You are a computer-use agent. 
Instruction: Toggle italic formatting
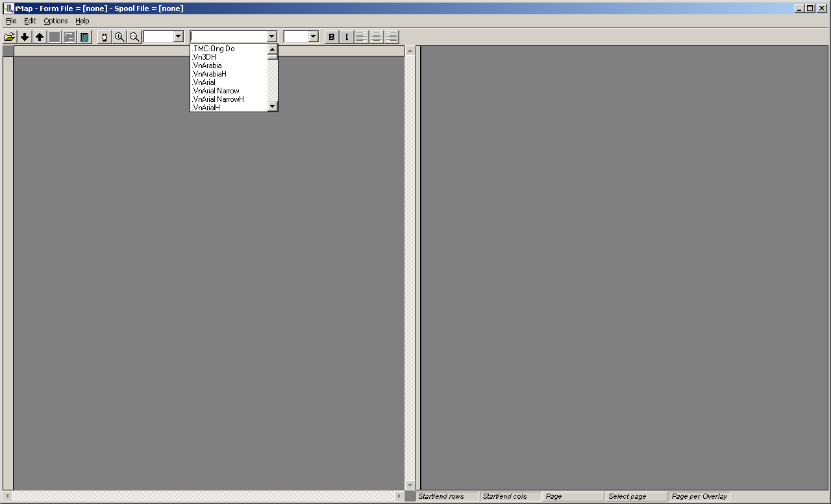[347, 37]
